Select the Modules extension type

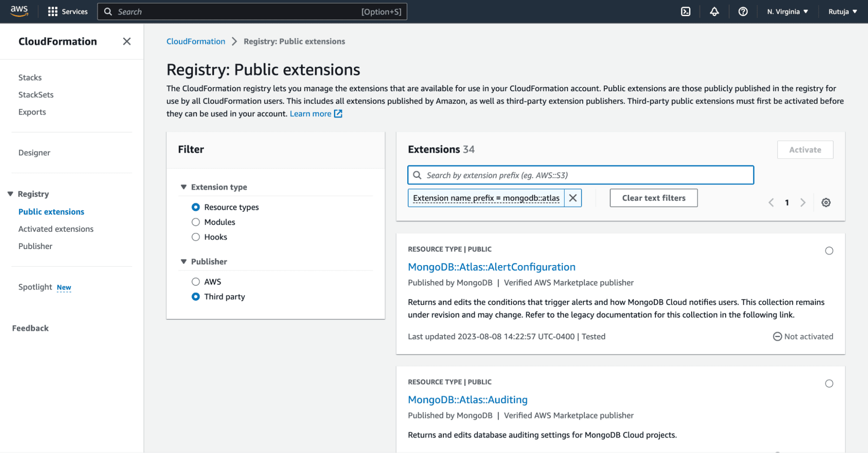(x=196, y=222)
